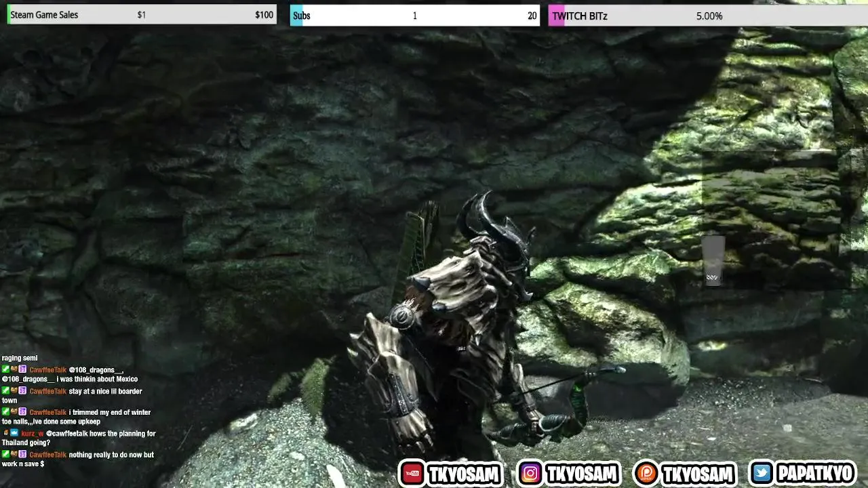Click the Subs goal progress bar
Viewport: 868px width, 488px height.
pyautogui.click(x=415, y=15)
